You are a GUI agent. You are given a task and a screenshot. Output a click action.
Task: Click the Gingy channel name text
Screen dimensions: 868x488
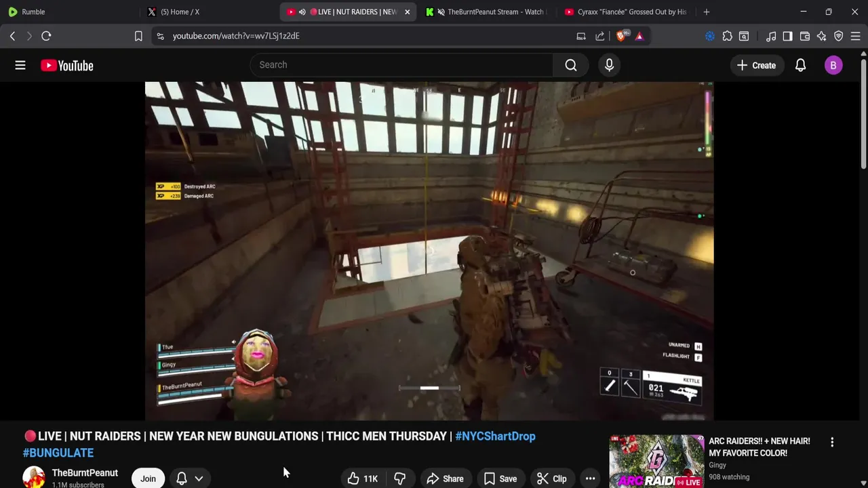[x=717, y=465]
